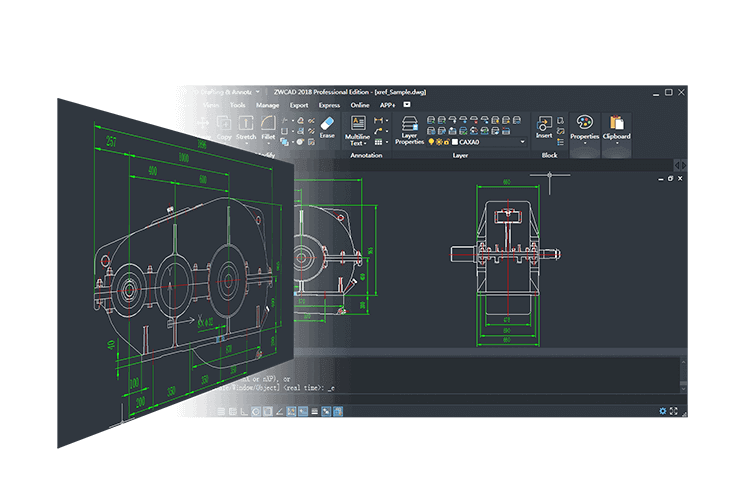Screen dimensions: 749x481
Task: Open the Multiline Text tool
Action: pos(358,130)
